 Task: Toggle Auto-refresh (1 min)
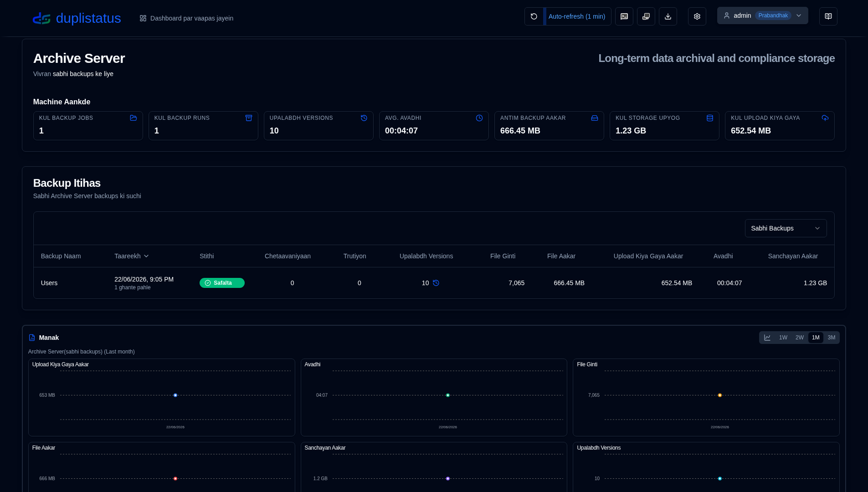click(577, 16)
